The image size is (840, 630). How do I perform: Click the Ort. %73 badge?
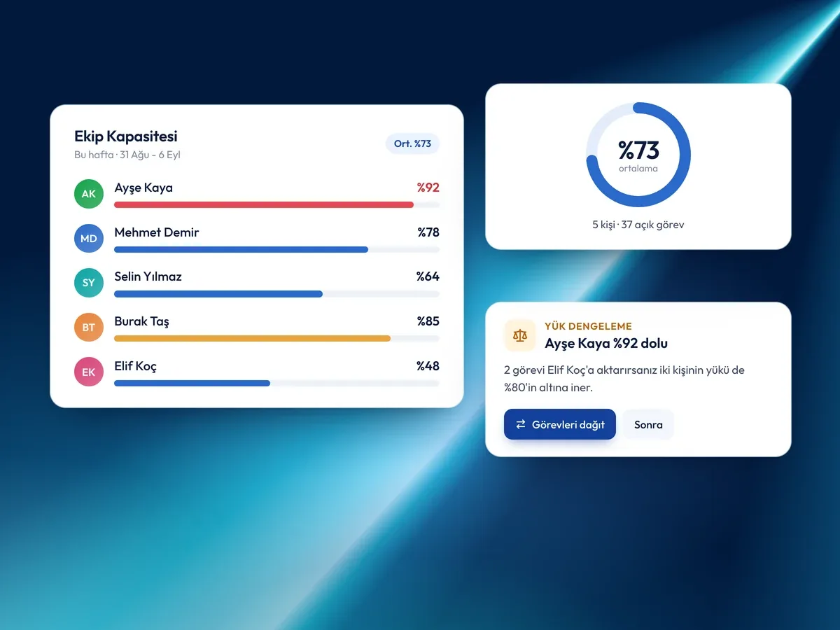[x=412, y=143]
